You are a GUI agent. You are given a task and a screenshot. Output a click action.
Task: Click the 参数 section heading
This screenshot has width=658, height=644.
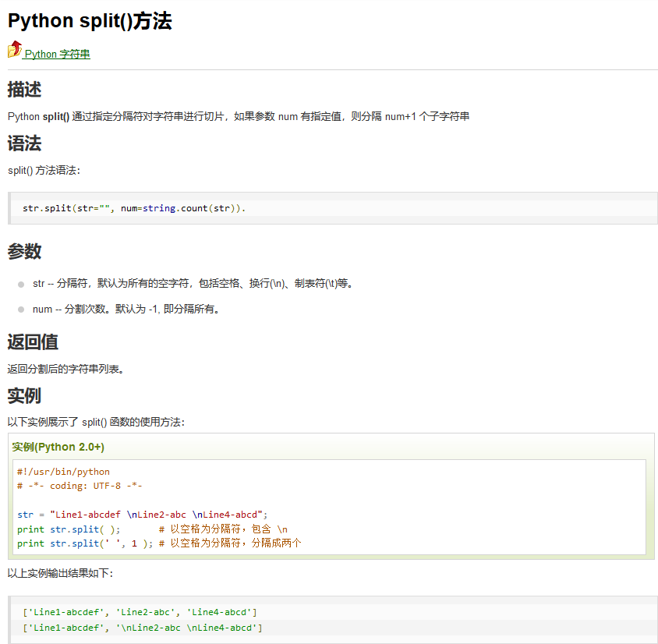click(x=24, y=251)
